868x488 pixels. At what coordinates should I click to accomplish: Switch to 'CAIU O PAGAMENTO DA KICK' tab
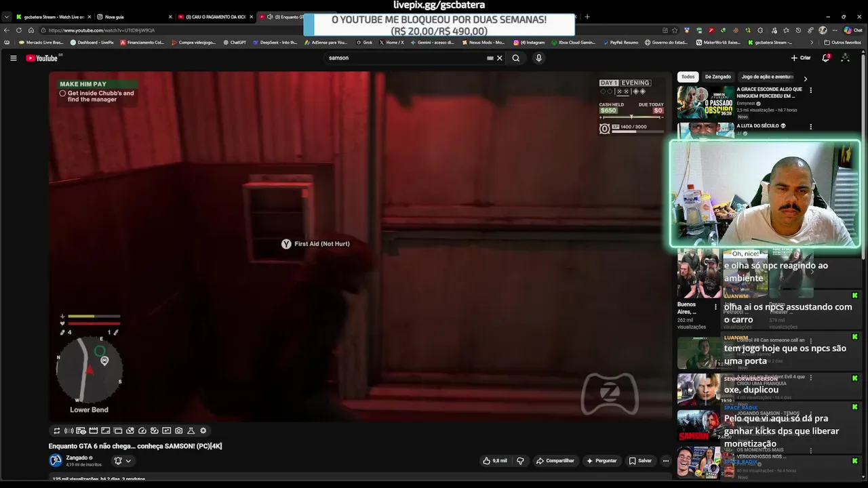(216, 17)
